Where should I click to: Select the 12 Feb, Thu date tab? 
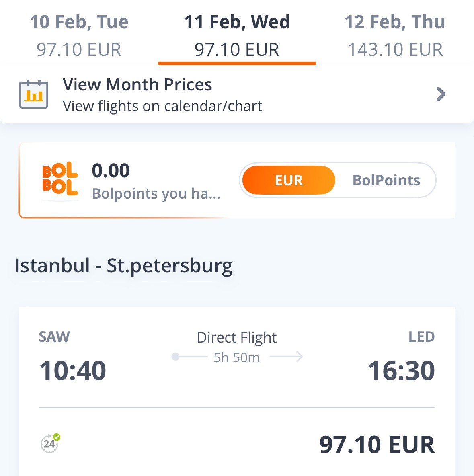coord(395,35)
